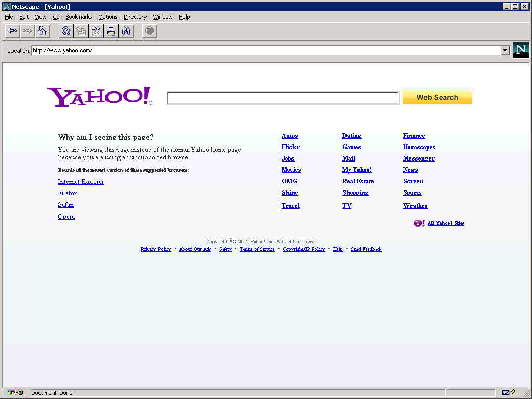This screenshot has width=532, height=399.
Task: Open the My Yahoo! link
Action: tap(357, 170)
